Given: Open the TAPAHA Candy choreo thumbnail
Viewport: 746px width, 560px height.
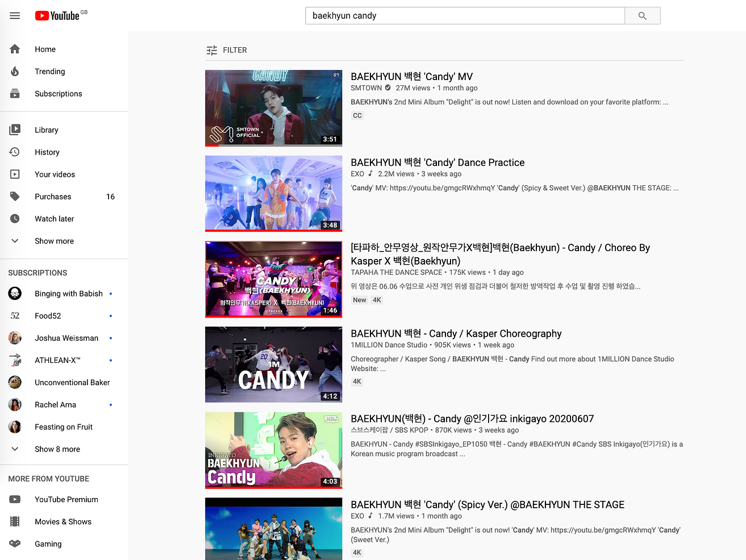Looking at the screenshot, I should (x=273, y=279).
